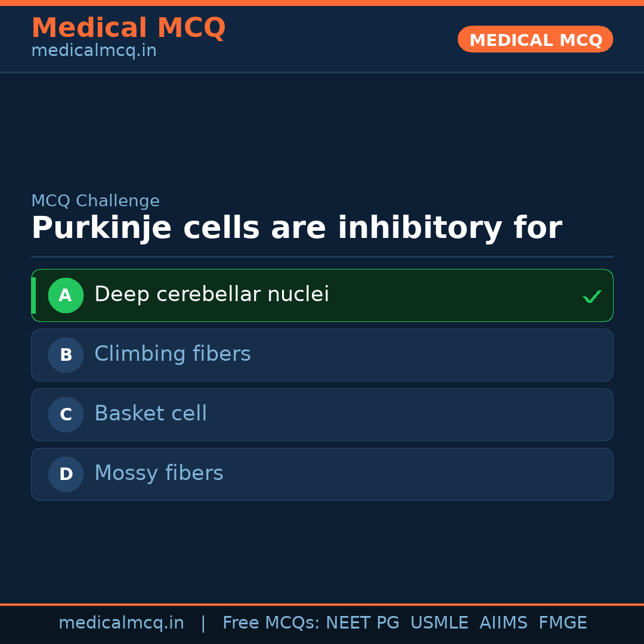Click the 'Medical MCQ' header title
The height and width of the screenshot is (644, 644).
[x=128, y=28]
